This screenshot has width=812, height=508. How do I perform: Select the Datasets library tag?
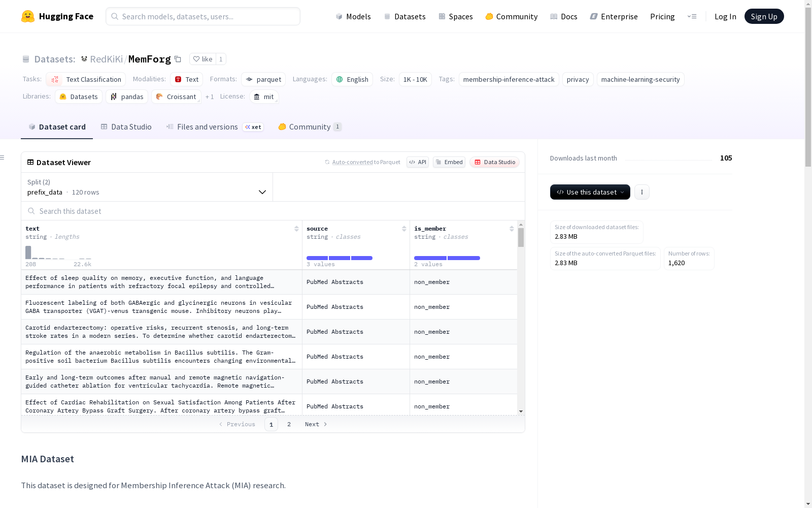79,97
